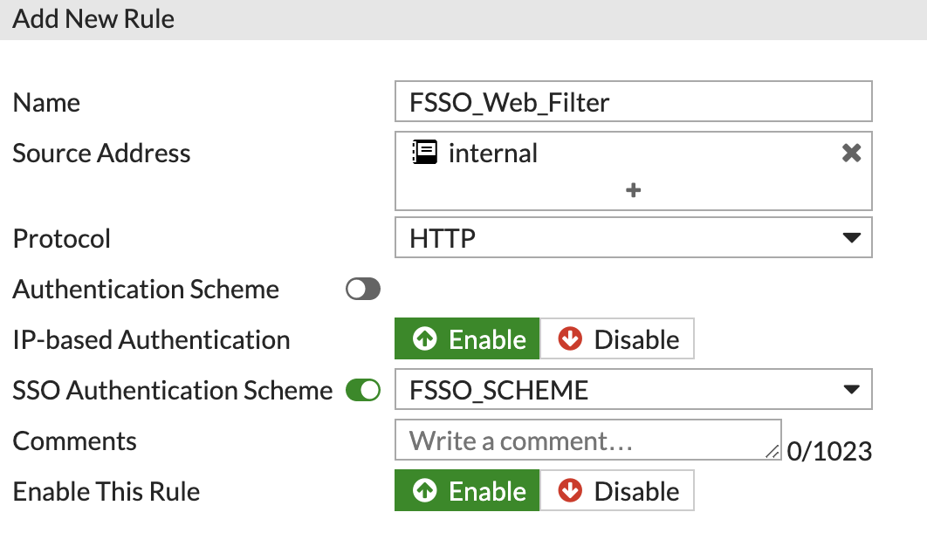
Task: Disable IP-based Authentication
Action: pyautogui.click(x=617, y=338)
